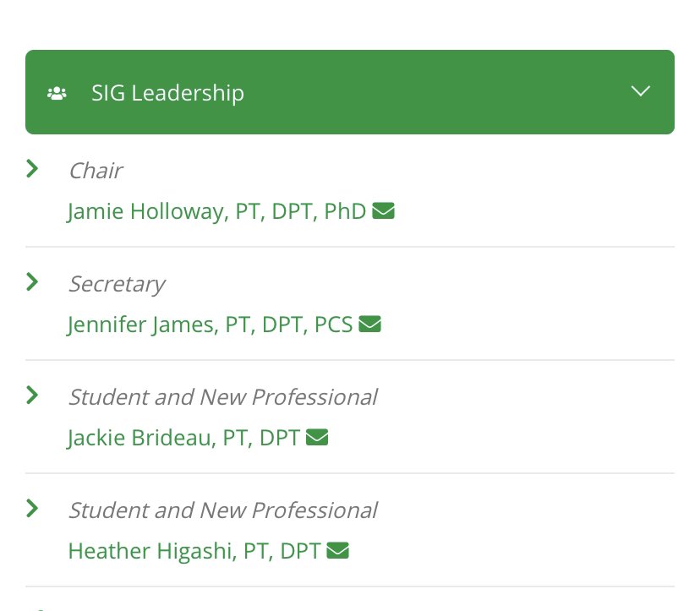This screenshot has width=700, height=611.
Task: Expand the Chair entry chevron
Action: tap(31, 169)
